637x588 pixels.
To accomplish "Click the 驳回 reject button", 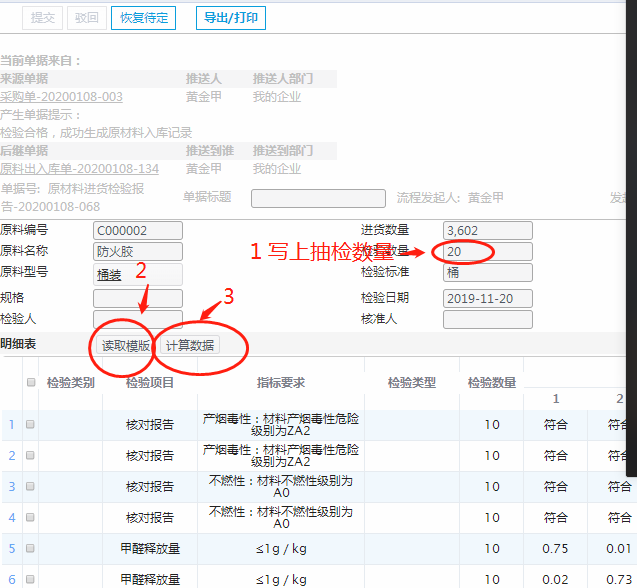I will coord(87,18).
